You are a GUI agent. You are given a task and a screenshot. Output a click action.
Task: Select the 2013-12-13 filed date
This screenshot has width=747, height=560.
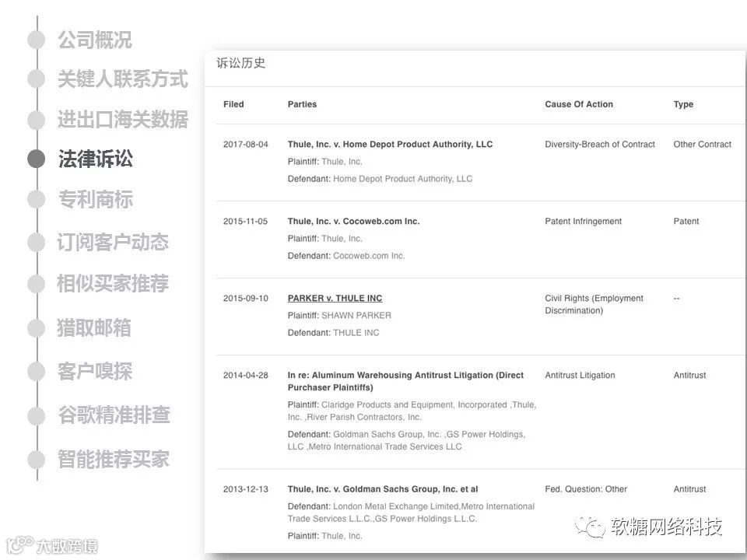pos(245,489)
